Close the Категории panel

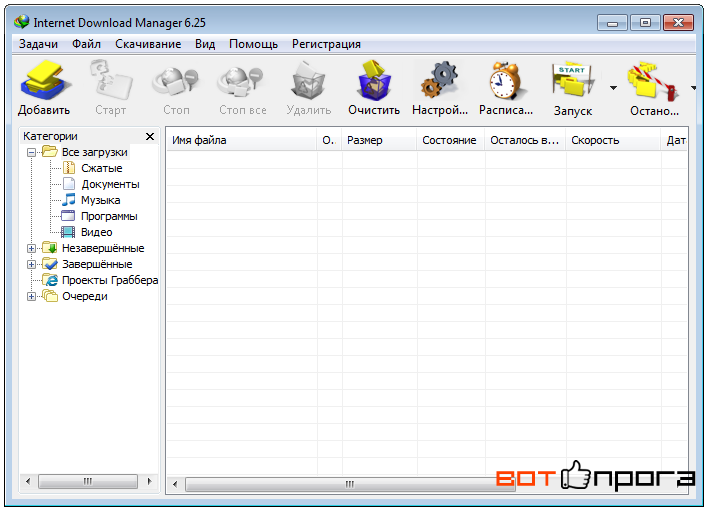[150, 136]
